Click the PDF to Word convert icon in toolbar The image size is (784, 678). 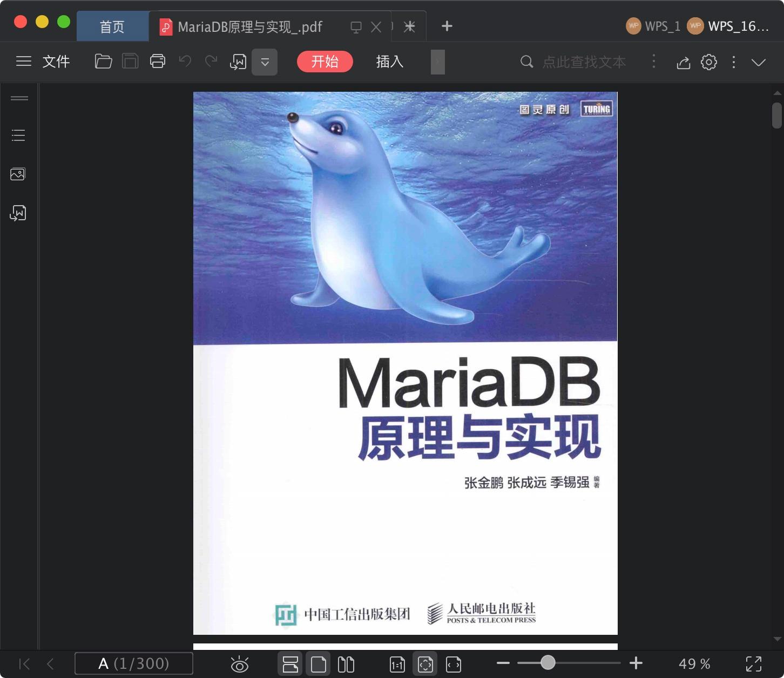click(238, 62)
